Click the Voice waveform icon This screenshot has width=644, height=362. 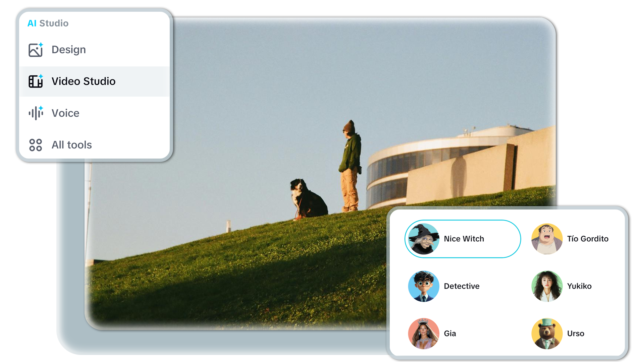(35, 113)
